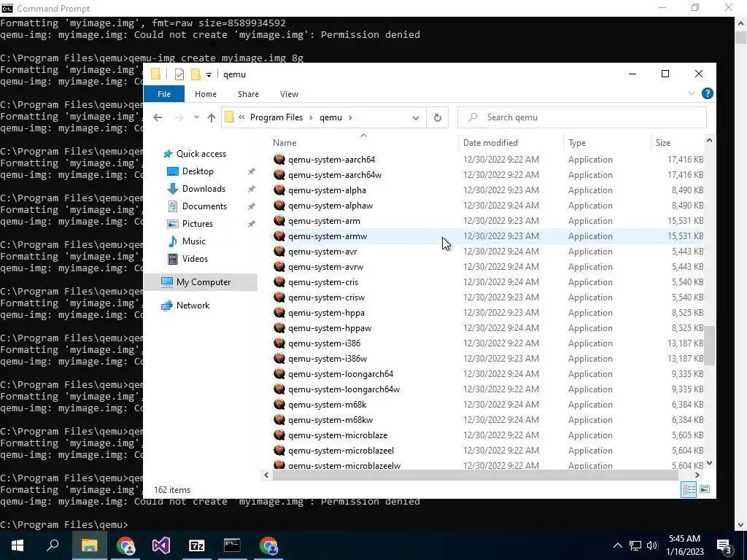Select the qemu-system-cris file icon
The width and height of the screenshot is (747, 560).
[x=279, y=282]
